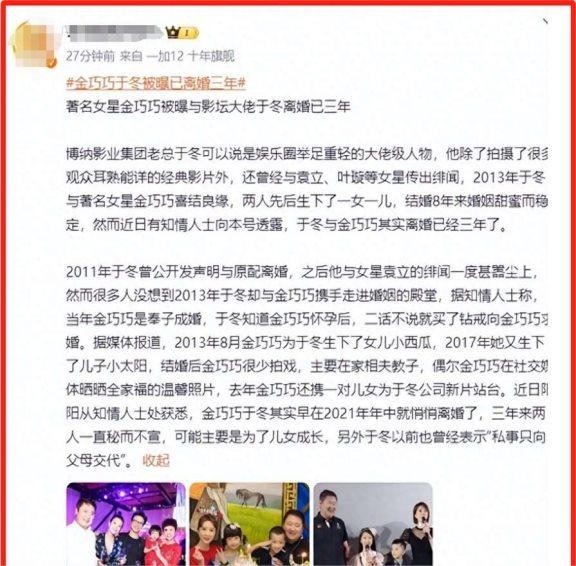Image resolution: width=576 pixels, height=566 pixels.
Task: Open the third photo of the family on stage
Action: click(x=373, y=524)
